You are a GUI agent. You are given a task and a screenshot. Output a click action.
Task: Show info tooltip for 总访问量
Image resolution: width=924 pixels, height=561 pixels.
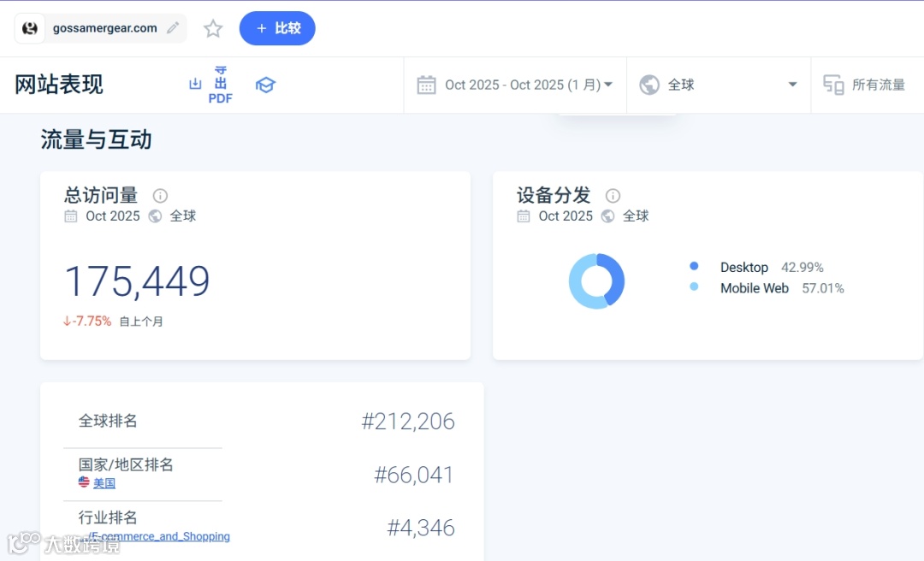point(160,196)
